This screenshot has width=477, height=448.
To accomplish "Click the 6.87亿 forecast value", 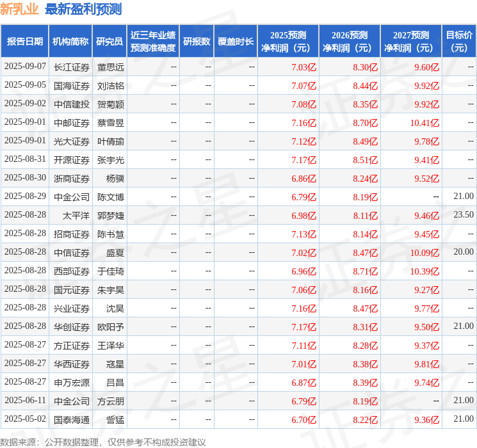I will coord(304,383).
